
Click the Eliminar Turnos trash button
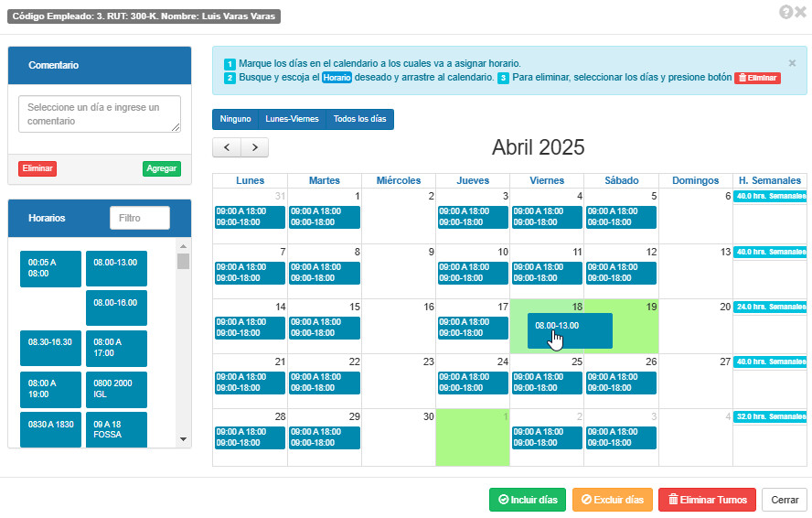708,500
